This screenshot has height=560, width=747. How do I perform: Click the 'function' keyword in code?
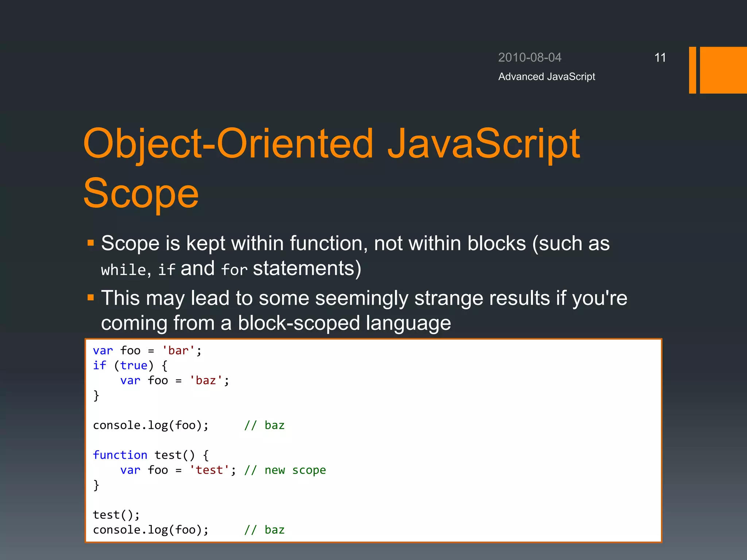120,455
